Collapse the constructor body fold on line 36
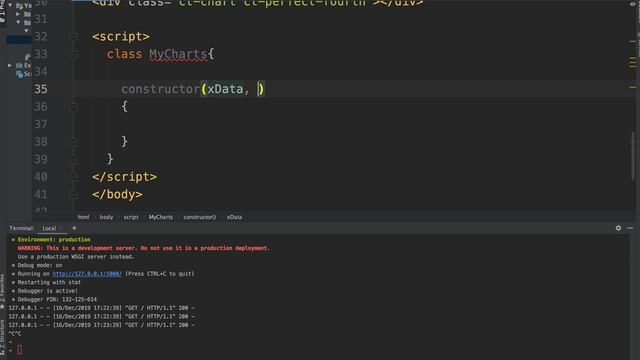The height and width of the screenshot is (360, 640). tap(73, 107)
